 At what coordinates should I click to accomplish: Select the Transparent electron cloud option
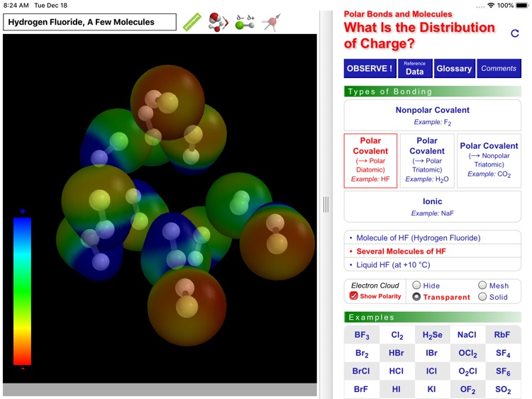point(416,297)
